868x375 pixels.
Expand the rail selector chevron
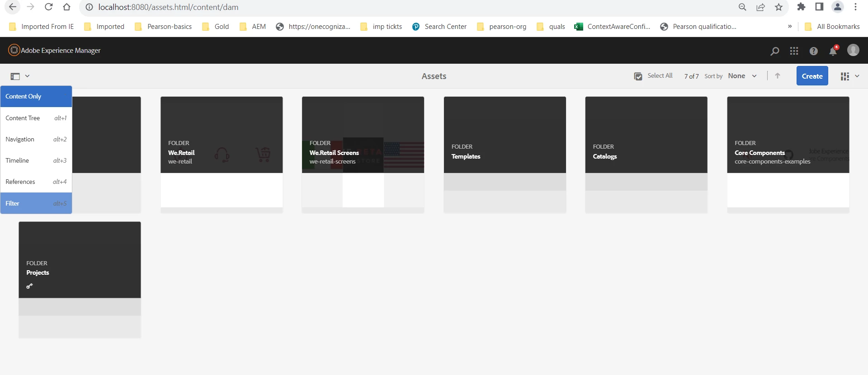(27, 76)
